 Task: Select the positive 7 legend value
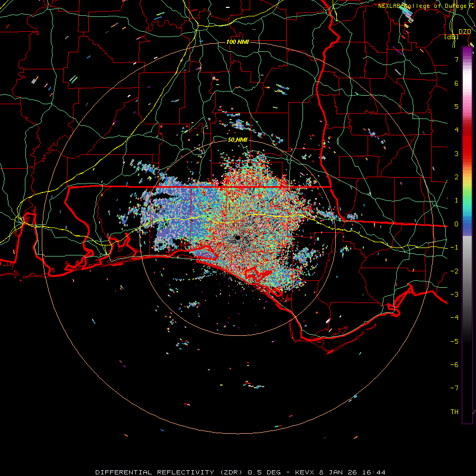tap(456, 59)
